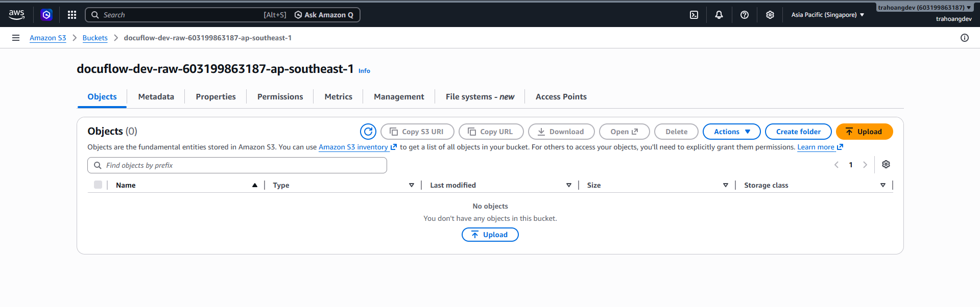
Task: Click Ask Amazon Q in the search bar
Action: (324, 15)
